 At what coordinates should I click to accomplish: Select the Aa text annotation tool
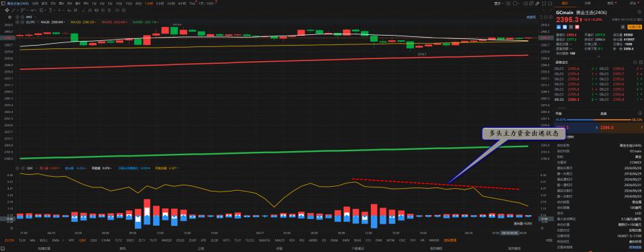point(69,10)
